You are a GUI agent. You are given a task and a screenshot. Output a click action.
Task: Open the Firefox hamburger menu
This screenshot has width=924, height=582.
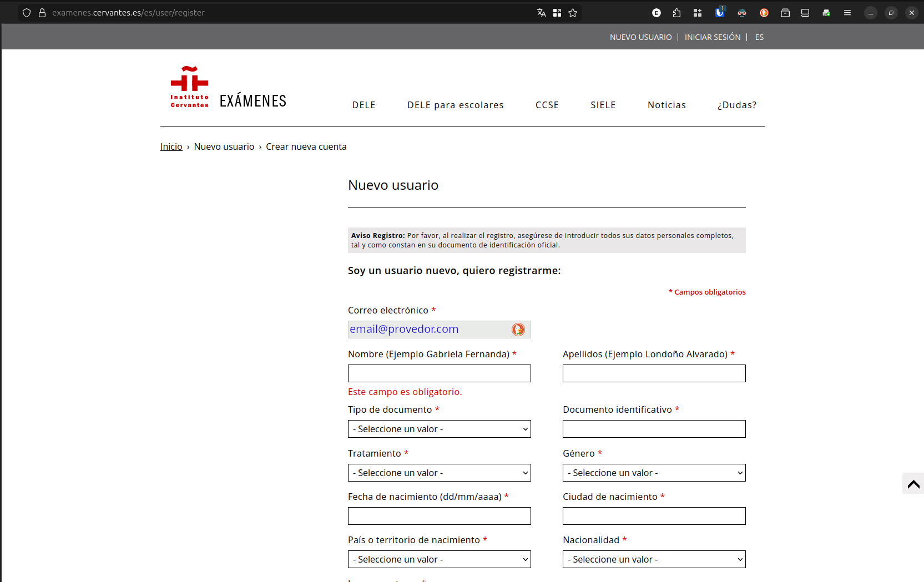[847, 13]
